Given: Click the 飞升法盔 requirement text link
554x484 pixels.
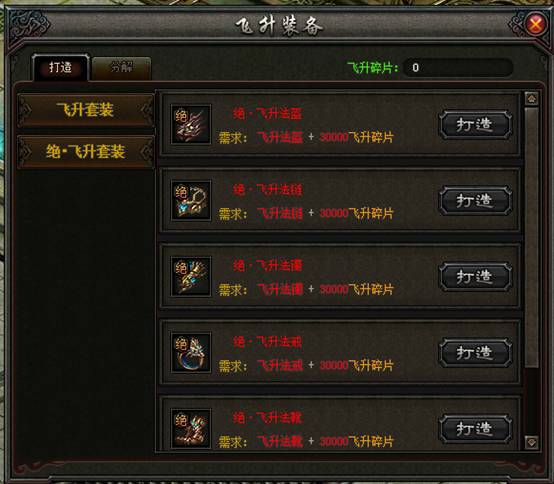Looking at the screenshot, I should 280,137.
